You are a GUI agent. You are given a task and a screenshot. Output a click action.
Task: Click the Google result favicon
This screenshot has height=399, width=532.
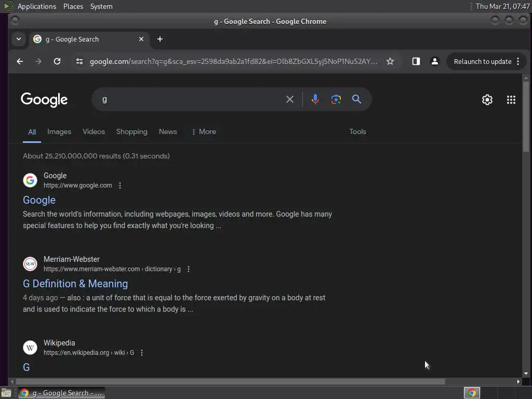point(30,180)
